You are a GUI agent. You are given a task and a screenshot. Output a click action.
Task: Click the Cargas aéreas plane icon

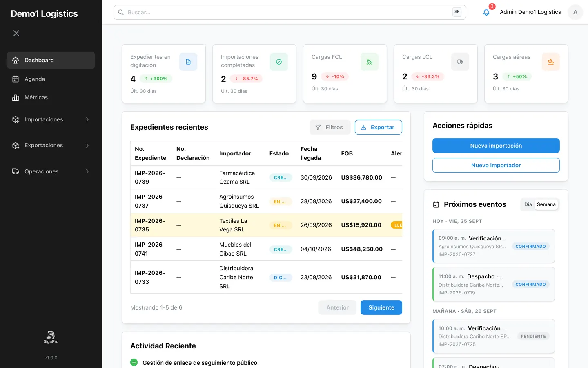pos(551,62)
